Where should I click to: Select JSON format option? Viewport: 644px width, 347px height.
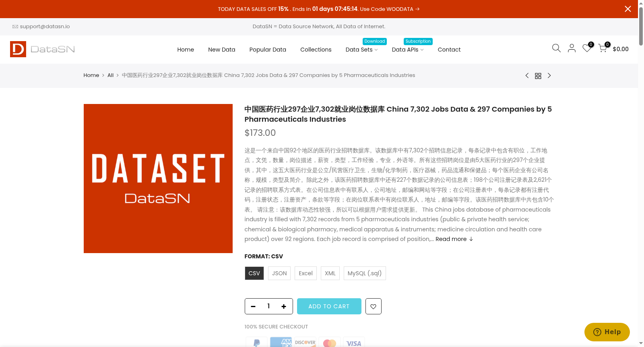tap(279, 273)
